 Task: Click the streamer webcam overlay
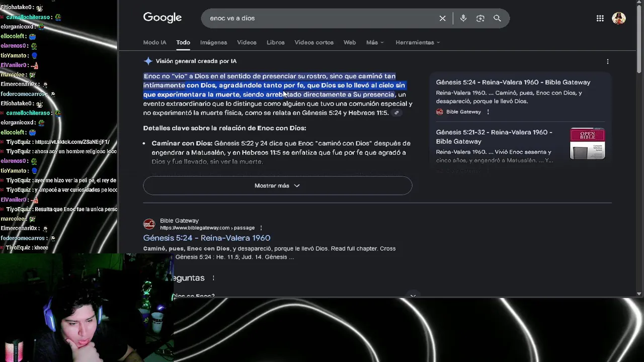(87, 308)
